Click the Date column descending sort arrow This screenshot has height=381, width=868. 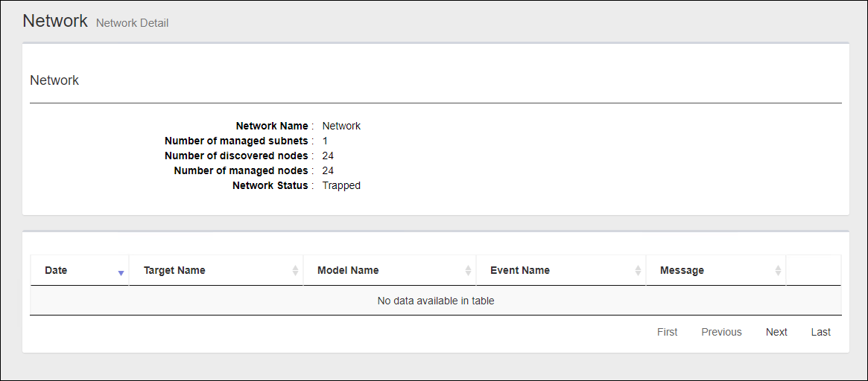pyautogui.click(x=121, y=273)
